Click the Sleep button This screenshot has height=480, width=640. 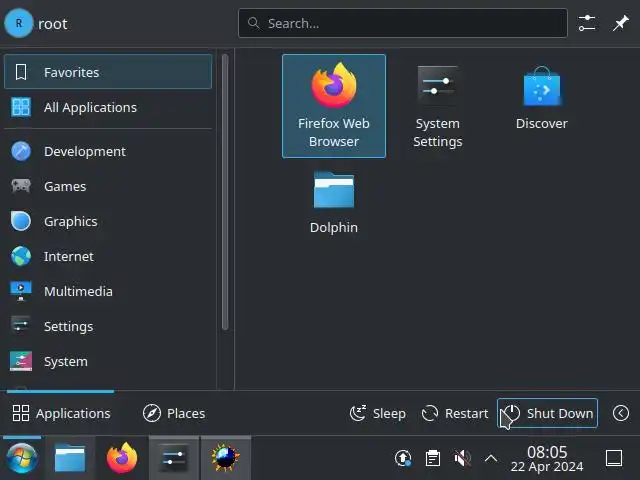(x=378, y=413)
